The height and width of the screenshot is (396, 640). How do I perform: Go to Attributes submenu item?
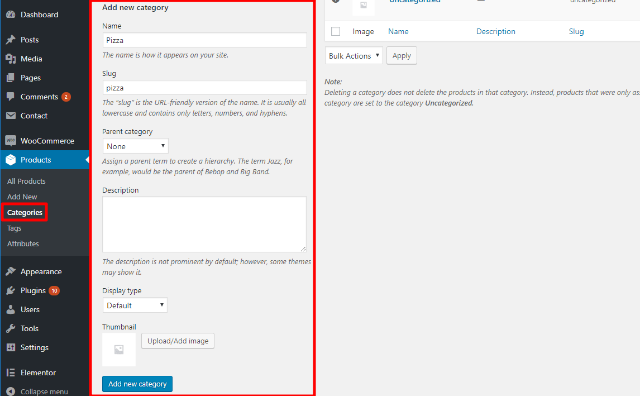coord(23,244)
